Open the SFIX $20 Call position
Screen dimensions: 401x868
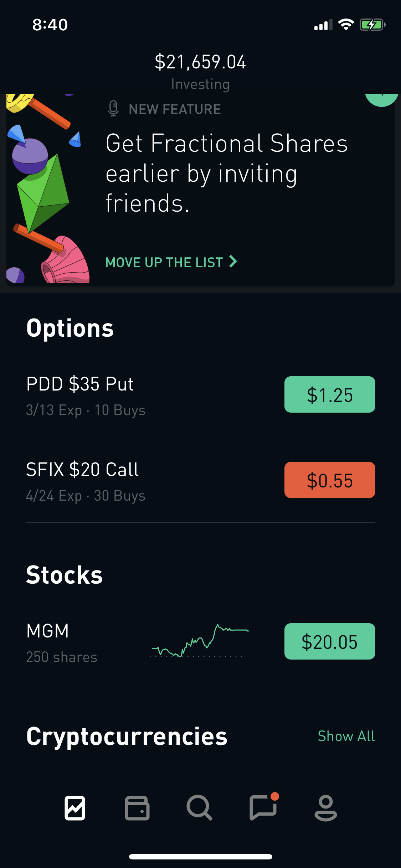[86, 481]
